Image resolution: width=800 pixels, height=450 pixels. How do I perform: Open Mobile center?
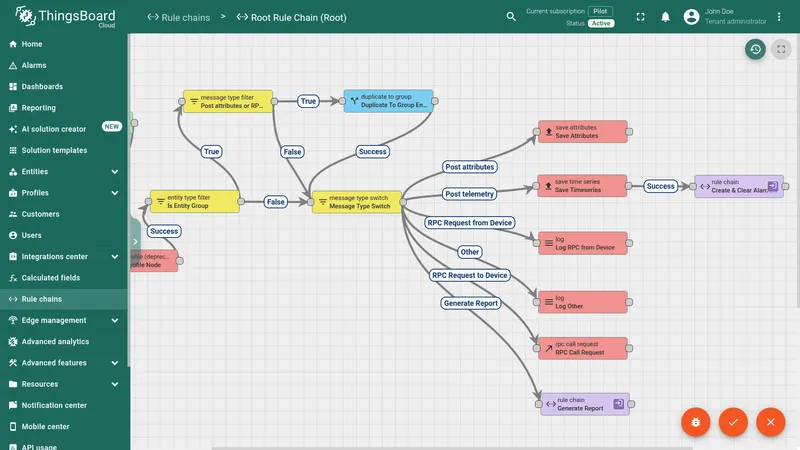(64, 427)
